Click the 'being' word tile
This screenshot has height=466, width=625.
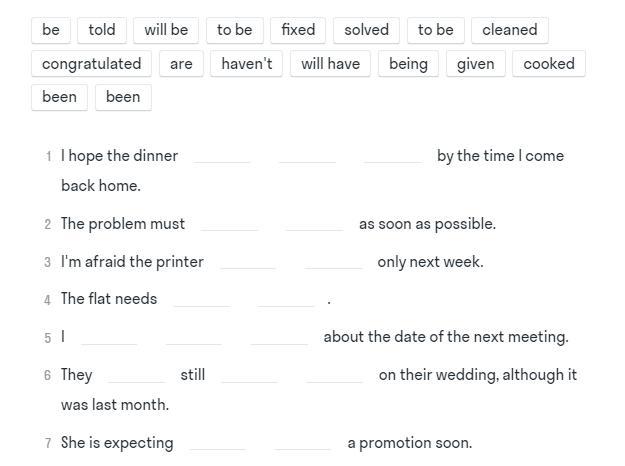409,63
